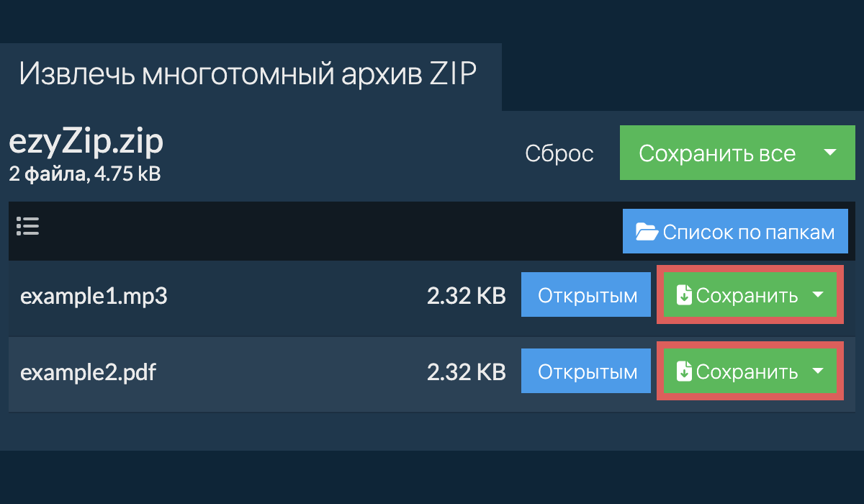Select the example1.mp3 file name

click(x=94, y=296)
